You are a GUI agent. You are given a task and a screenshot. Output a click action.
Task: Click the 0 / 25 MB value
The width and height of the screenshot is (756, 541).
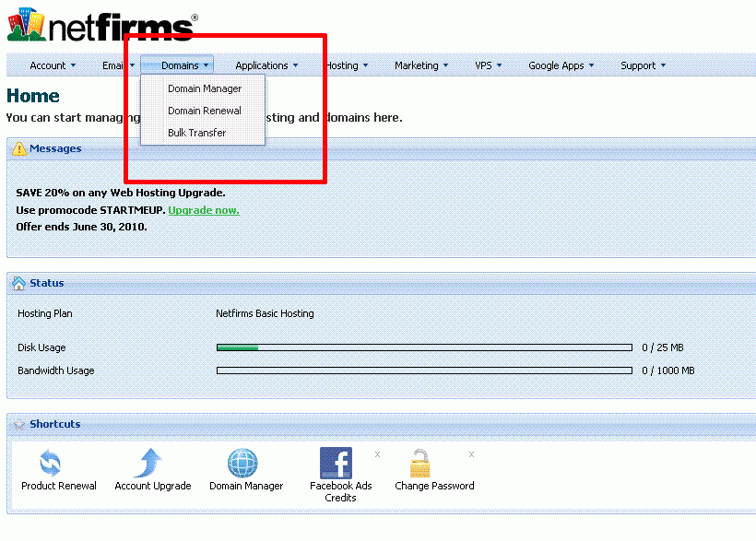663,347
